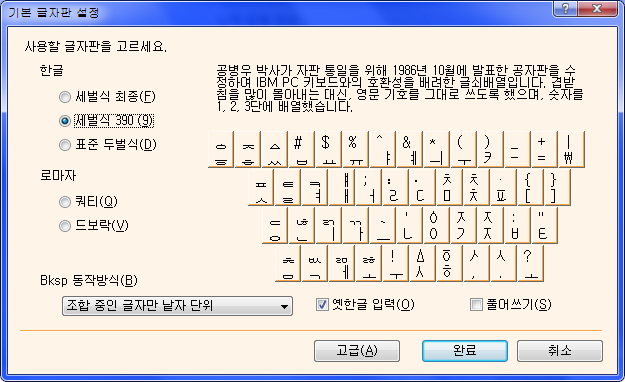Uncheck the 옛한글 입력(O) checkbox

click(x=365, y=305)
